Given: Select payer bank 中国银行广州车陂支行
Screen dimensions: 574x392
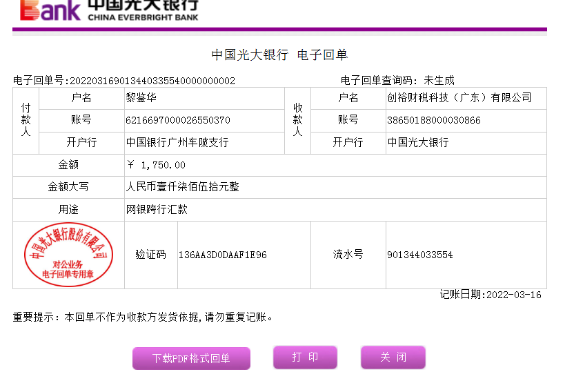Looking at the screenshot, I should tap(177, 142).
